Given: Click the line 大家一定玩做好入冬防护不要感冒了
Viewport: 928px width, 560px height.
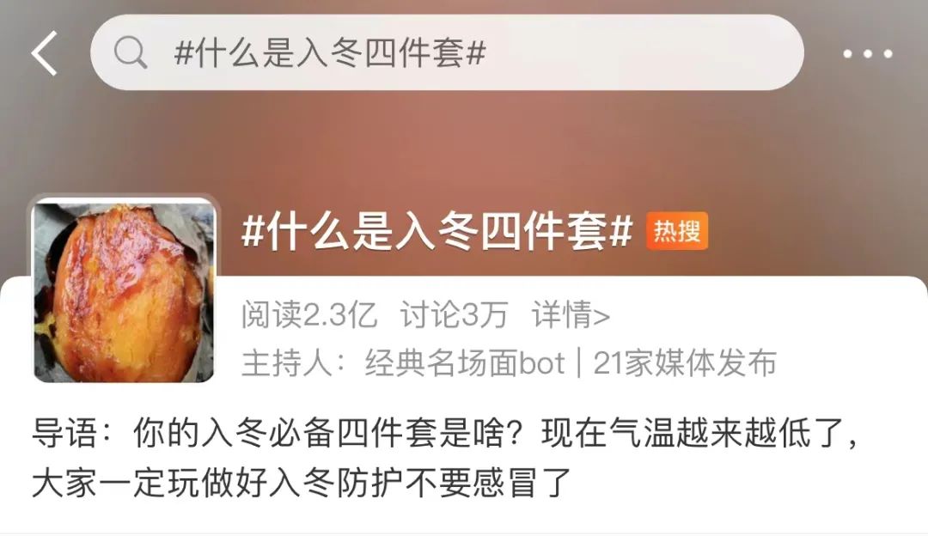Looking at the screenshot, I should [302, 483].
